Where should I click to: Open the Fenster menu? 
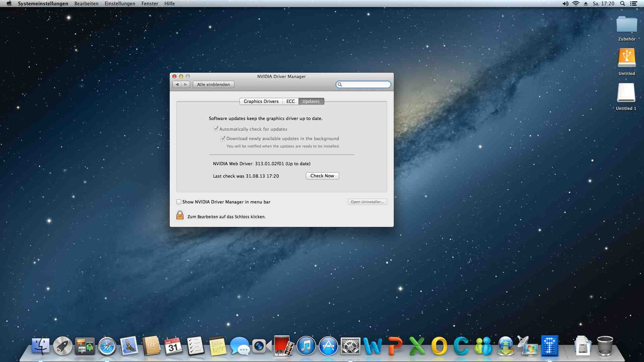click(150, 4)
